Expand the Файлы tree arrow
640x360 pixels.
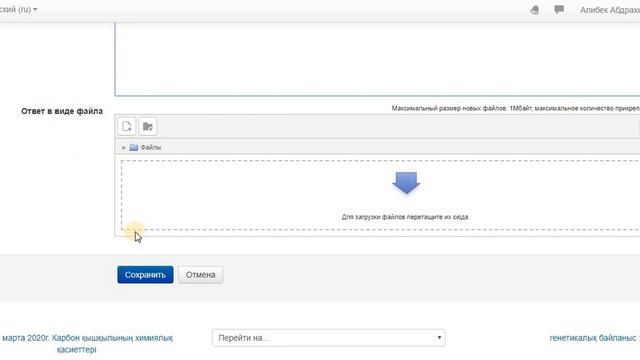[x=123, y=148]
